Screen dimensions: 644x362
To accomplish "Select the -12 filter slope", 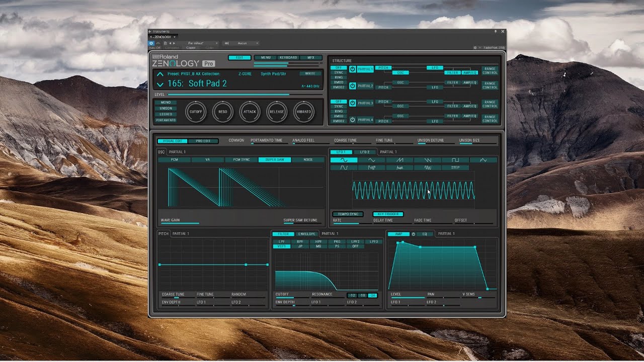I will 353,295.
